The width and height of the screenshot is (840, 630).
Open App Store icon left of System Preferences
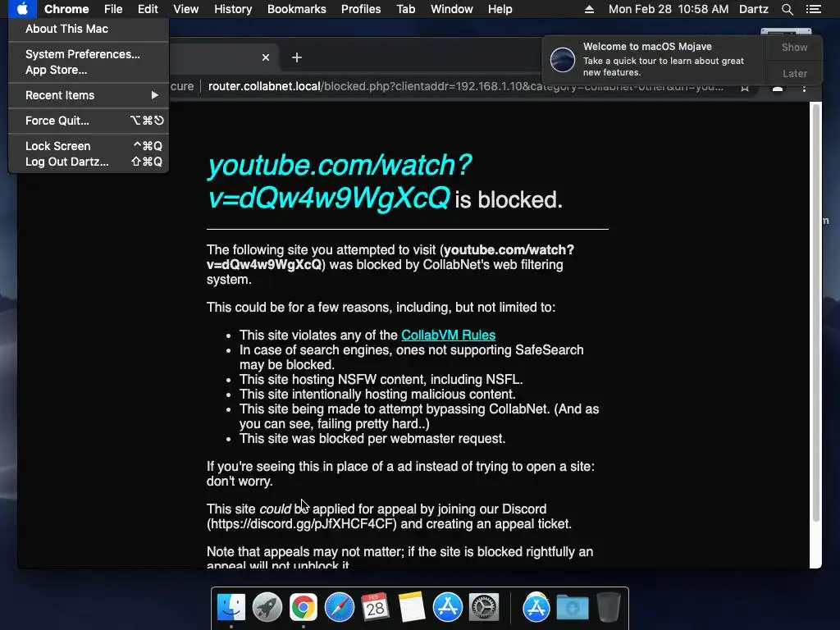tap(447, 607)
